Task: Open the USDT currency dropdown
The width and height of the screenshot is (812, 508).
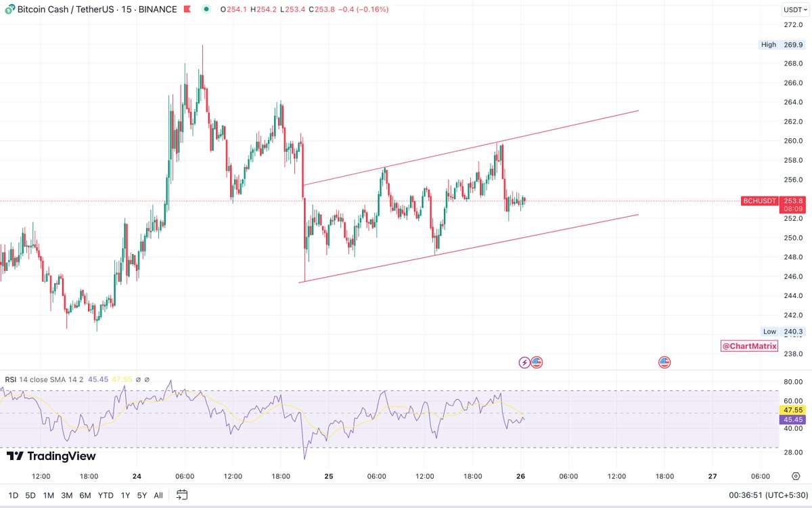Action: (794, 9)
